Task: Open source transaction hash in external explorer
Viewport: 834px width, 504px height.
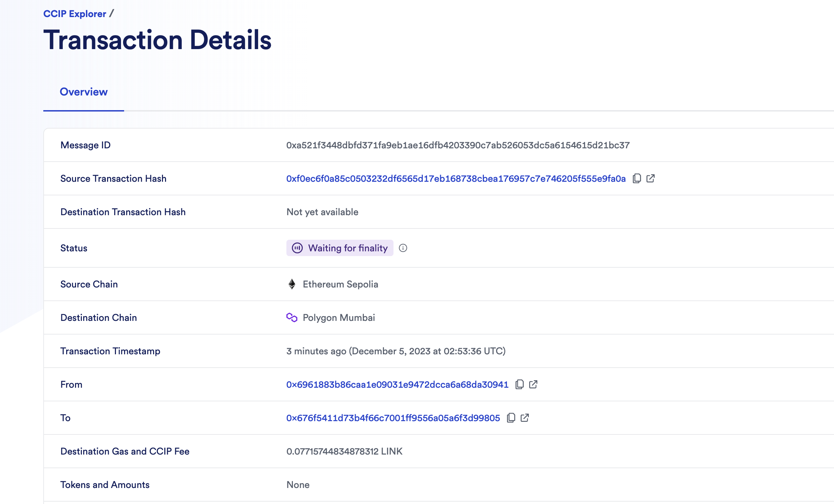Action: pyautogui.click(x=651, y=178)
